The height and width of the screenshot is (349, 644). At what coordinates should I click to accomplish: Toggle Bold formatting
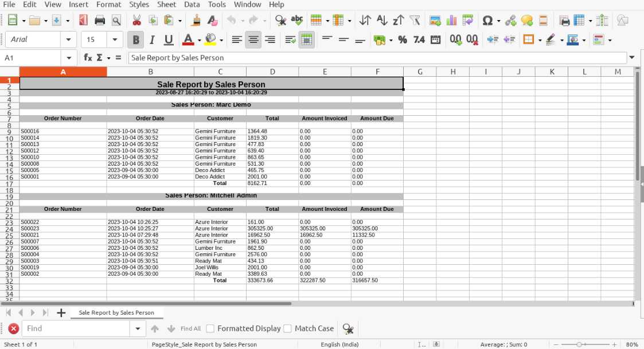(135, 40)
